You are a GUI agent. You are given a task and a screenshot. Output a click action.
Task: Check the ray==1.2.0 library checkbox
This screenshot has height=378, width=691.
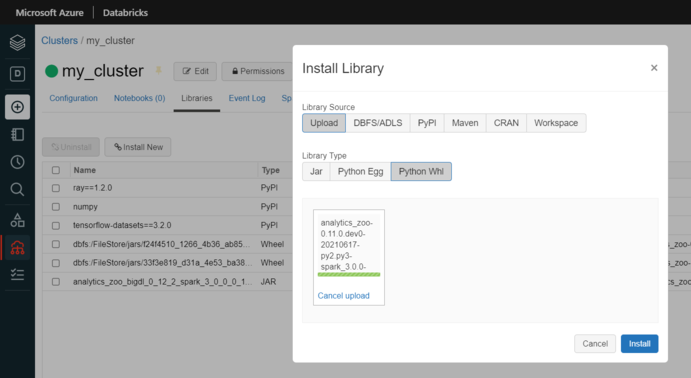[x=56, y=188]
